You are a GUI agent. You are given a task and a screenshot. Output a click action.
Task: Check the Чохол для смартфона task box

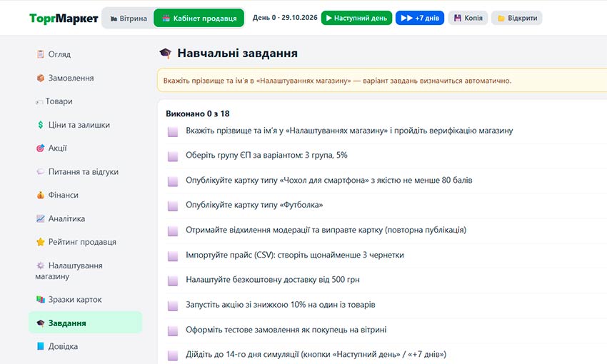click(x=173, y=181)
